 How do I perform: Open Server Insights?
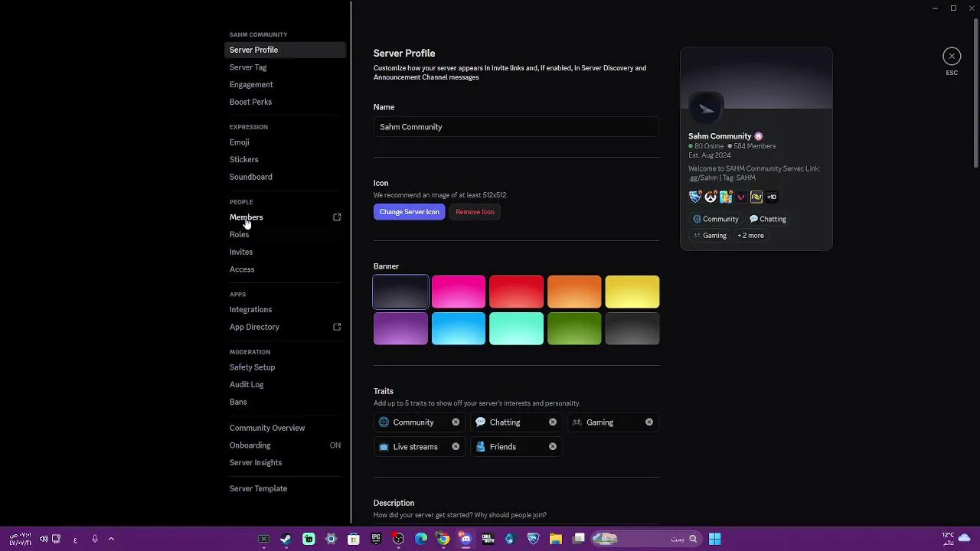pyautogui.click(x=285, y=462)
